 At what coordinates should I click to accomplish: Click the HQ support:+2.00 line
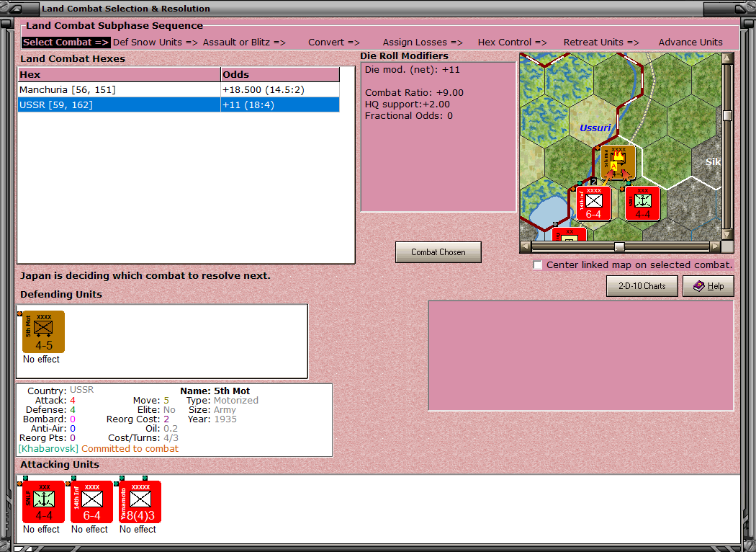click(x=408, y=104)
